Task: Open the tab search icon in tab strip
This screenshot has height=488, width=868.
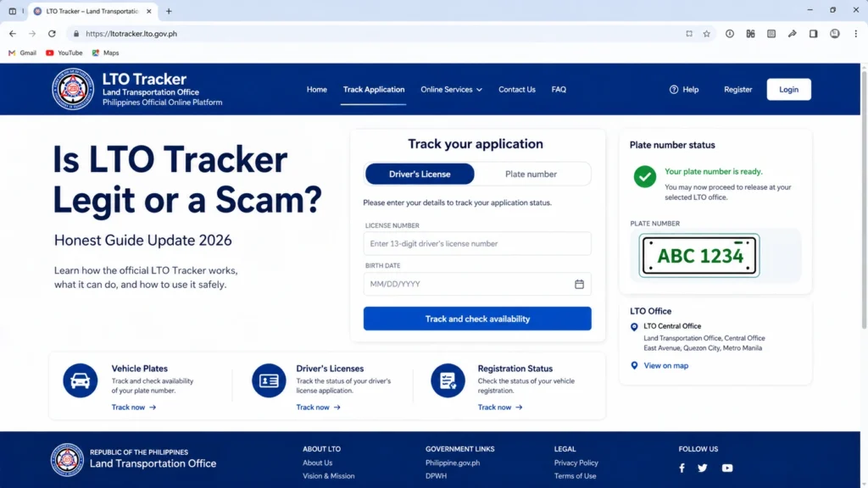Action: click(12, 11)
